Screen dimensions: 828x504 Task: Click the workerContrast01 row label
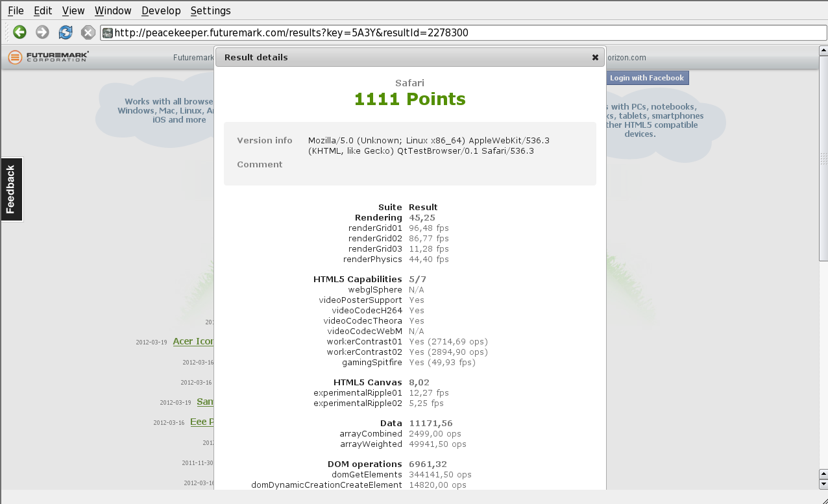(x=365, y=341)
